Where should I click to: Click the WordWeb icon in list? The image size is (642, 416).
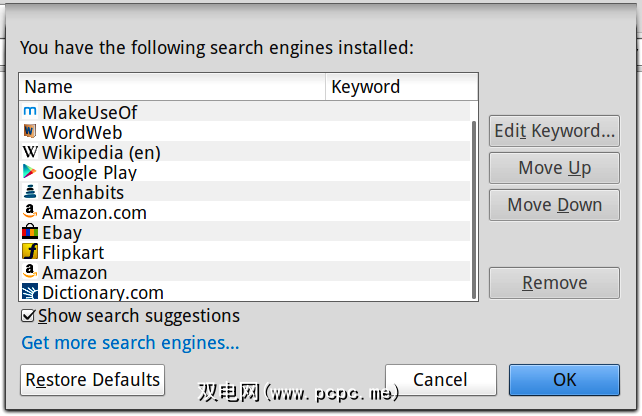pyautogui.click(x=30, y=132)
